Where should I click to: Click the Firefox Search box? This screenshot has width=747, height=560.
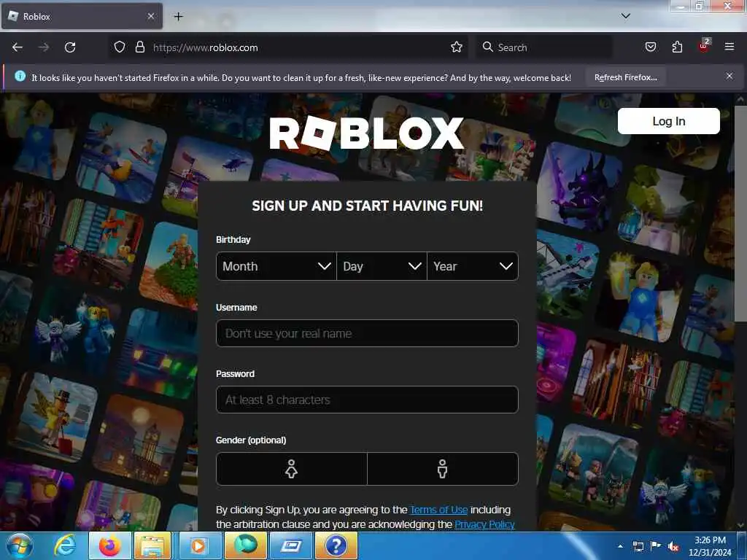click(x=544, y=47)
